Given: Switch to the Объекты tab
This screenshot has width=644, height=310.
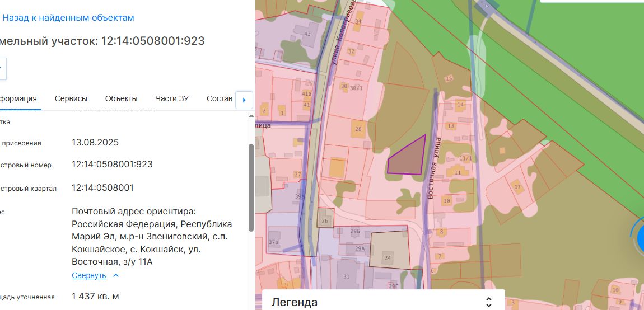Looking at the screenshot, I should pyautogui.click(x=121, y=99).
